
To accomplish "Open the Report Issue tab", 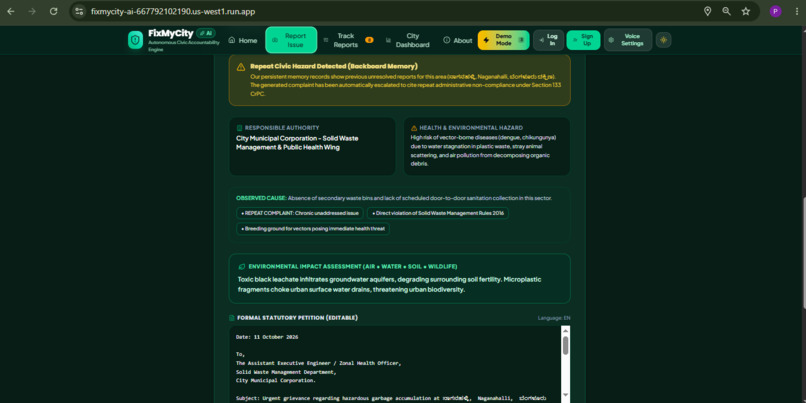I will tap(291, 40).
